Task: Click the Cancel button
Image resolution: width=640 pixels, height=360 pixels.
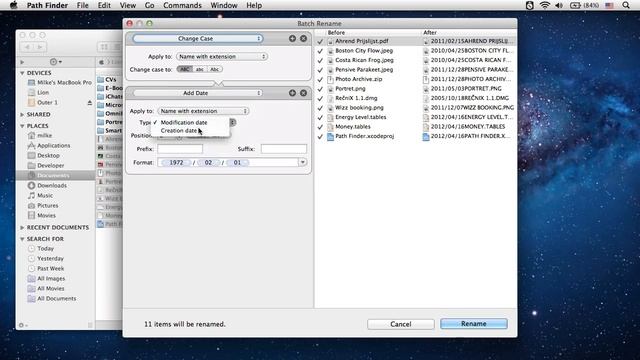Action: tap(400, 324)
